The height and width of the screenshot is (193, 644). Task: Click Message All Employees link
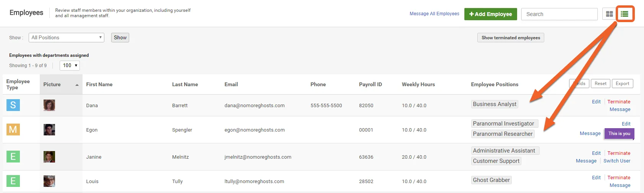point(435,14)
